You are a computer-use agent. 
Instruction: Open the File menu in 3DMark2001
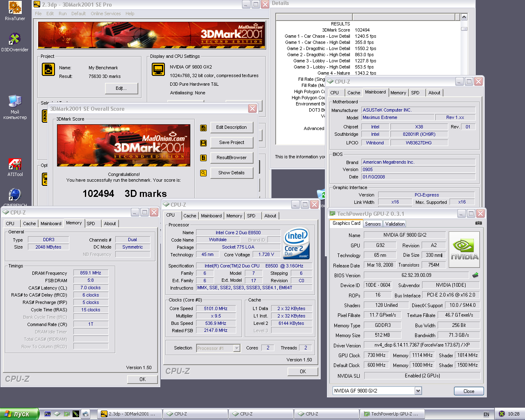[x=38, y=14]
